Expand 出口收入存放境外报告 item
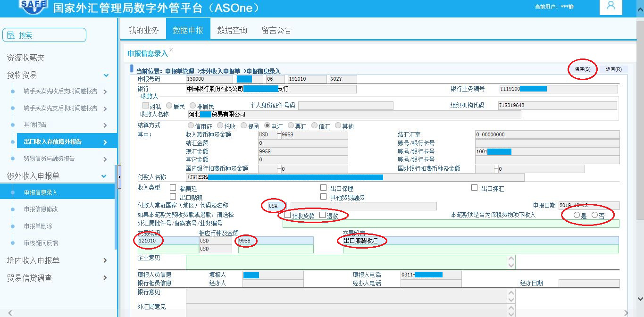The width and height of the screenshot is (644, 317). (105, 142)
